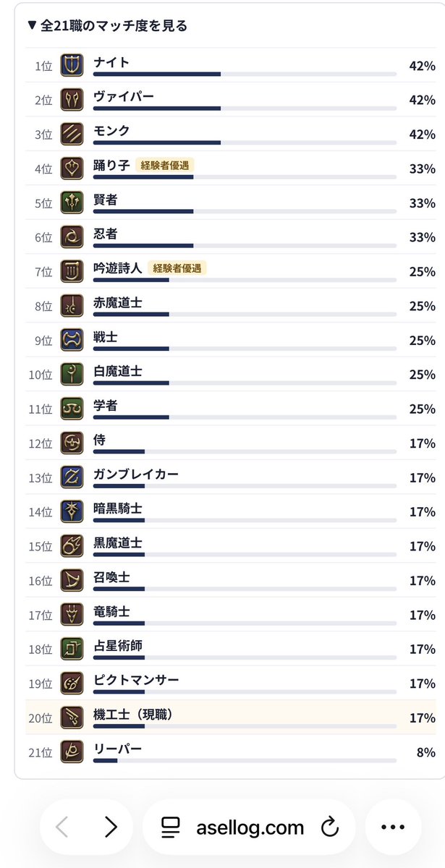Select the 忍者 job icon
The width and height of the screenshot is (445, 868).
pos(72,237)
